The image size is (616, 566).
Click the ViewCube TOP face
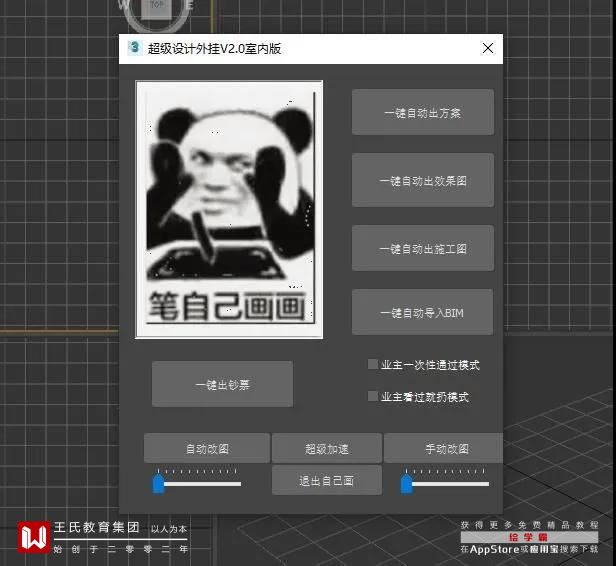pos(156,8)
